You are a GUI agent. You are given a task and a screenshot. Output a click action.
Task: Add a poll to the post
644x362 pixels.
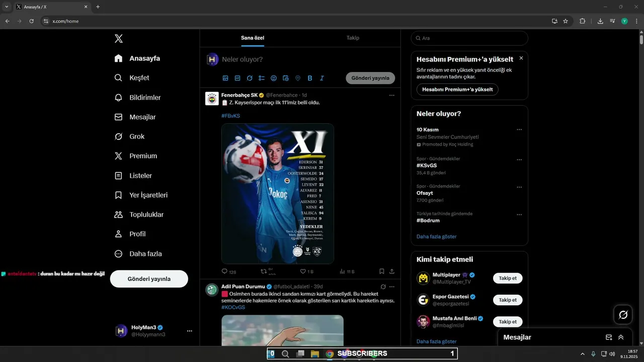[262, 78]
